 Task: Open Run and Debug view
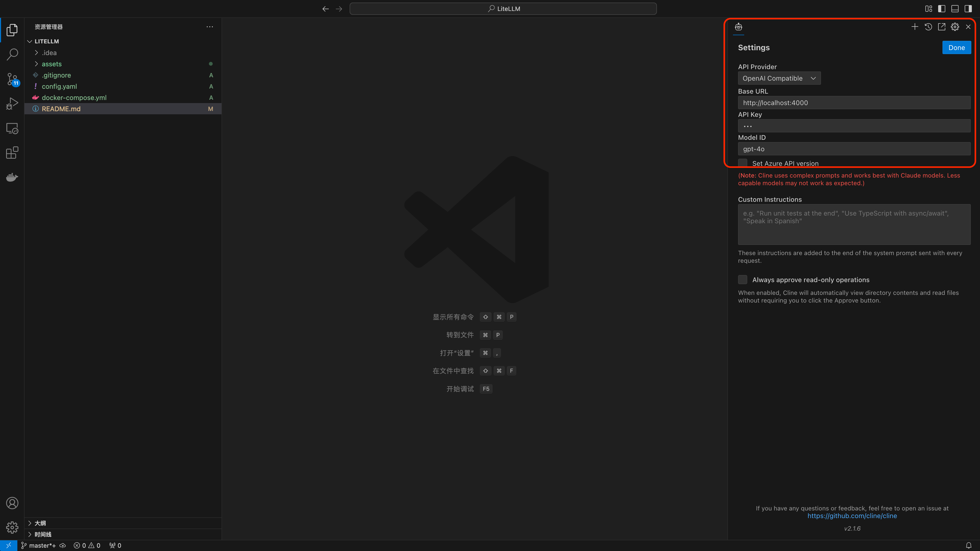click(12, 103)
